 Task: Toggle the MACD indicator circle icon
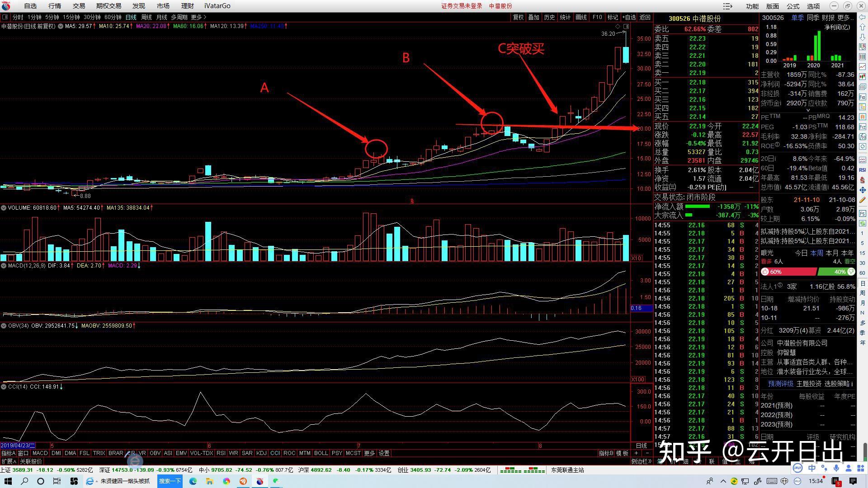click(x=4, y=266)
